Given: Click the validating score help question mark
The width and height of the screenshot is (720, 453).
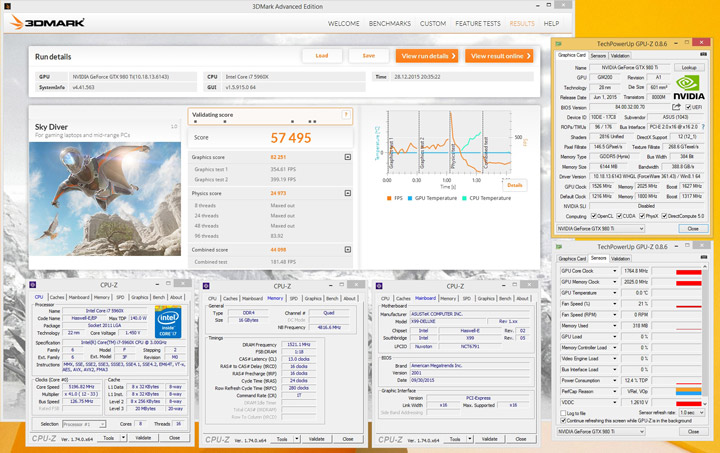Looking at the screenshot, I should point(346,115).
